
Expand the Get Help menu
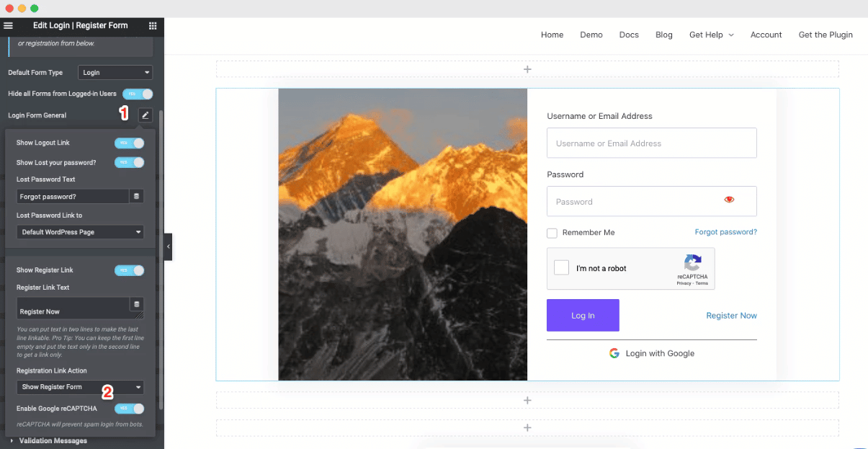tap(711, 35)
